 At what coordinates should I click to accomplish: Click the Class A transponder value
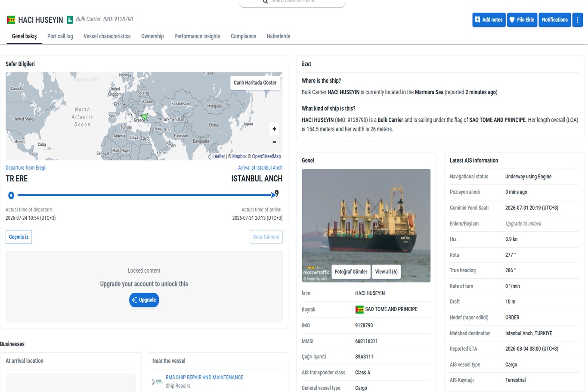pos(363,373)
